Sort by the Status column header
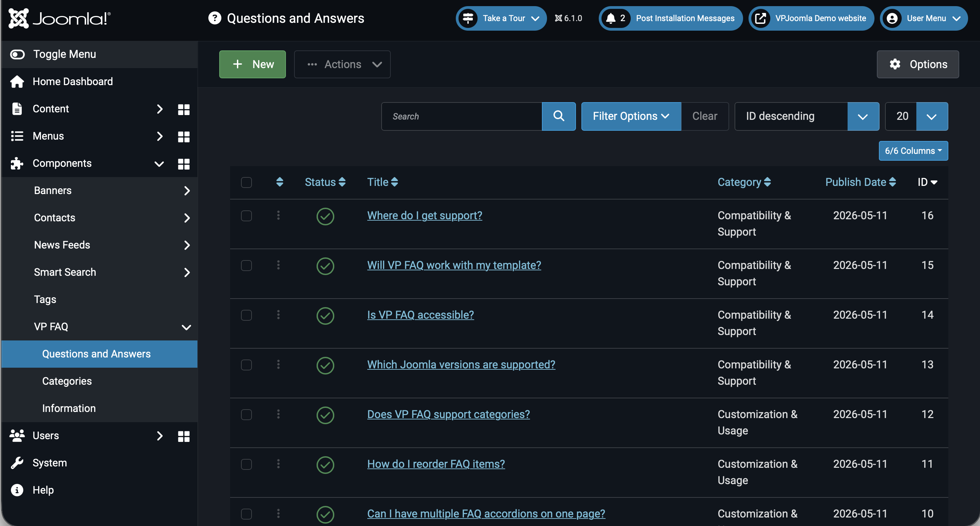This screenshot has width=980, height=526. [325, 182]
